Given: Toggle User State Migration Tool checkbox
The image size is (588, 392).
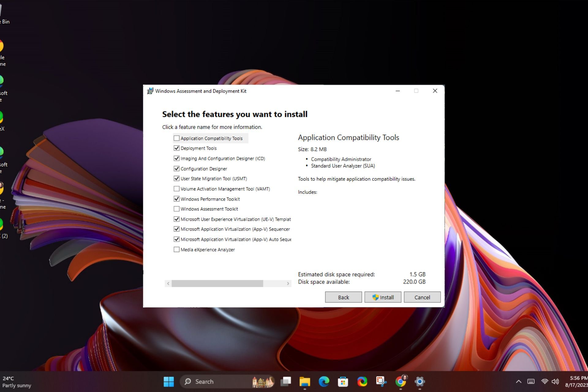Looking at the screenshot, I should point(177,179).
